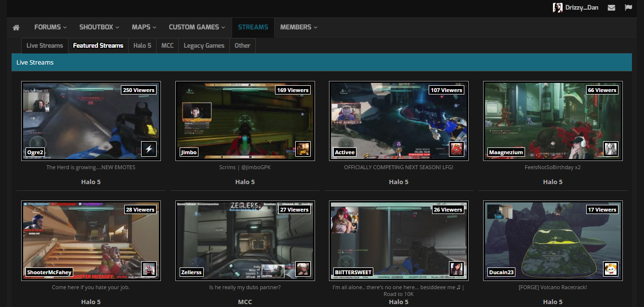Click the flag notifications icon
The width and height of the screenshot is (644, 307).
[x=628, y=8]
